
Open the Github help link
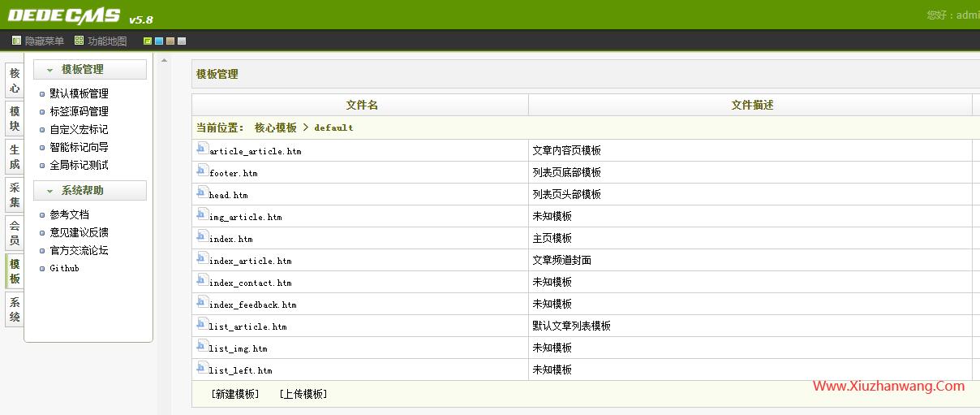[x=64, y=268]
